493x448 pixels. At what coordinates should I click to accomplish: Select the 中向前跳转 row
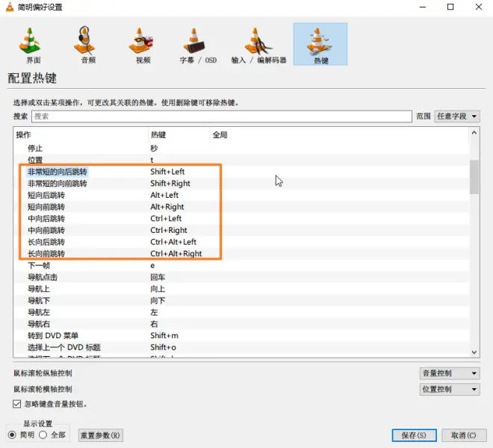pos(241,230)
